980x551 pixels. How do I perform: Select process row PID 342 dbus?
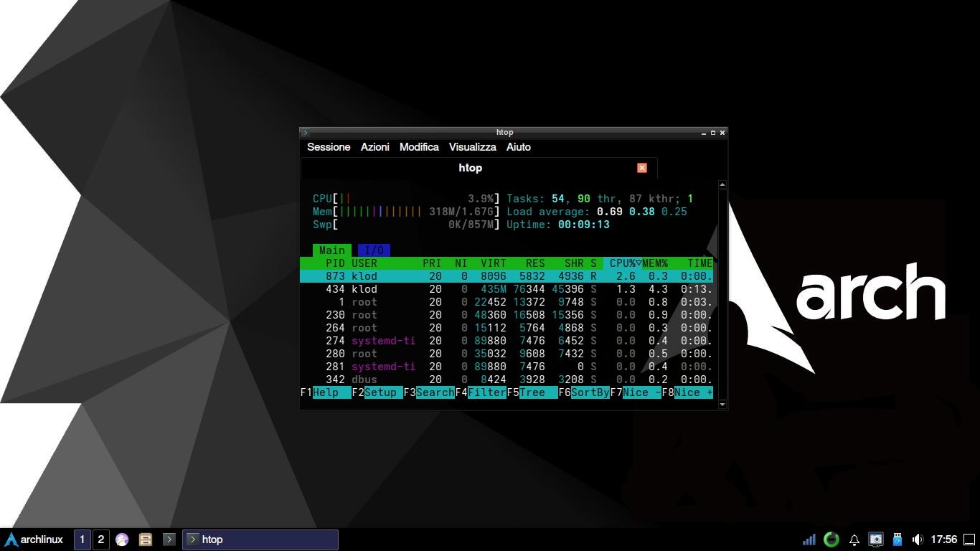tap(507, 380)
